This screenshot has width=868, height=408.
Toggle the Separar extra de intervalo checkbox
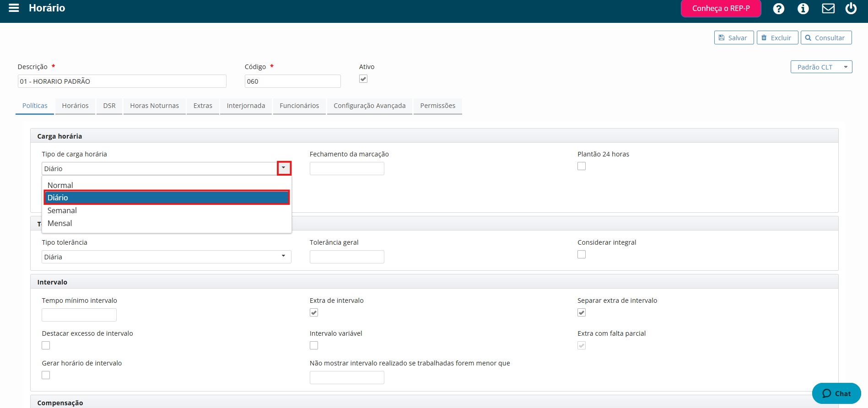tap(582, 312)
